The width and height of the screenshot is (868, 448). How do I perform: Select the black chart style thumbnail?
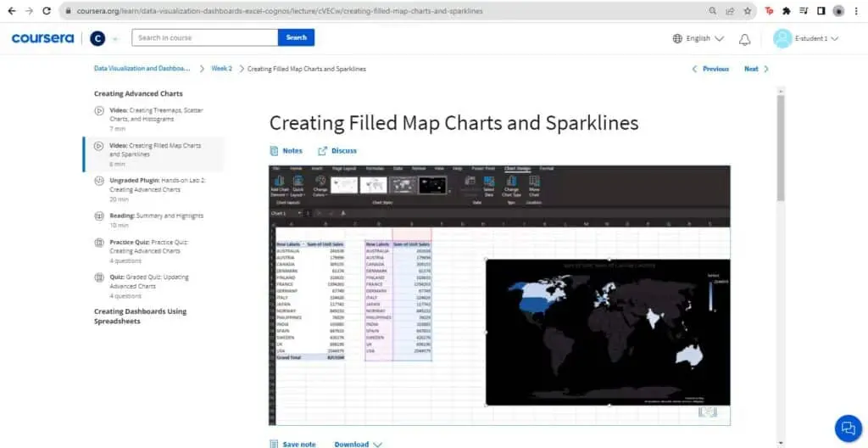(x=432, y=185)
